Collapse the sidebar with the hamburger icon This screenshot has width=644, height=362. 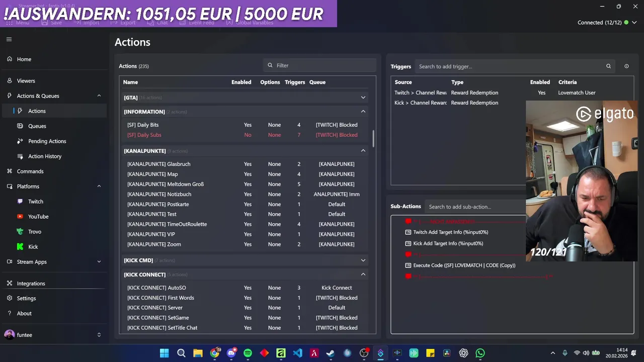(x=9, y=39)
